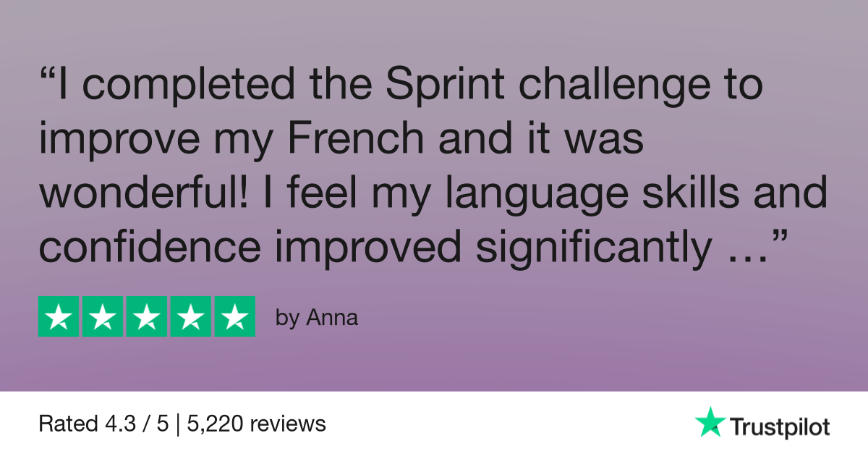
Task: Open the '5,220 reviews' count
Action: (256, 424)
